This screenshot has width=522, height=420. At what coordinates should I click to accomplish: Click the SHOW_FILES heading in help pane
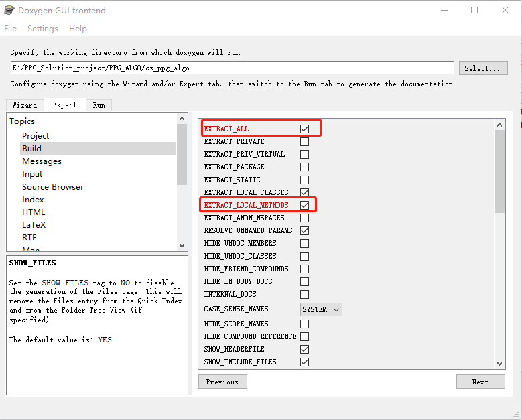pos(33,263)
